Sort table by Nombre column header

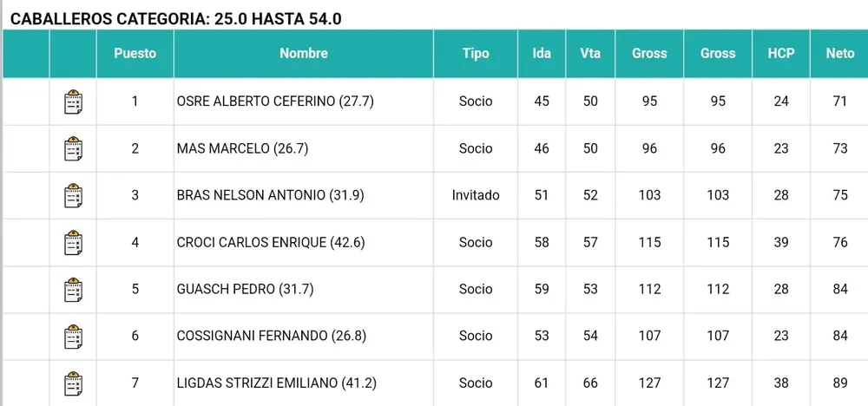point(303,54)
